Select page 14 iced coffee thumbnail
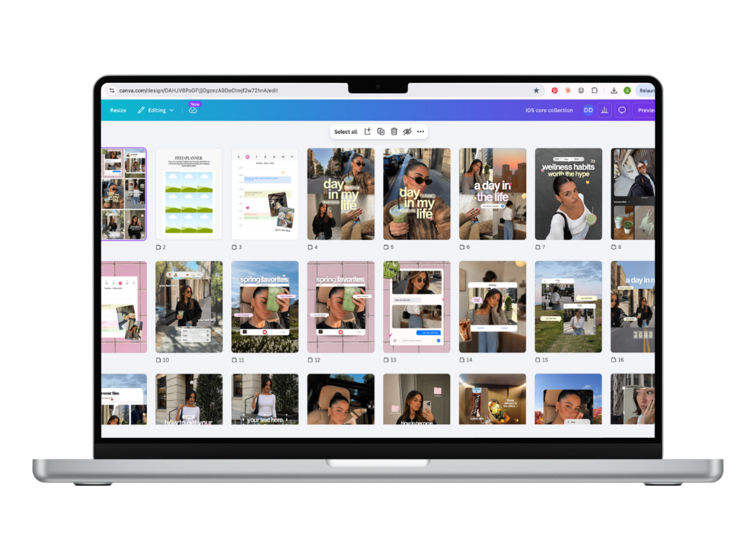This screenshot has height=540, width=756. pyautogui.click(x=492, y=307)
